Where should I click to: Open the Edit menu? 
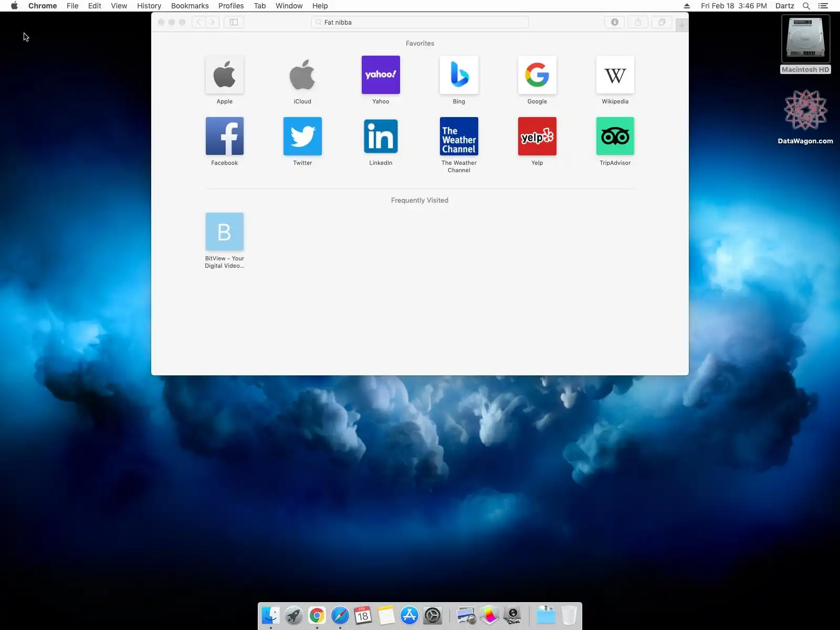click(x=94, y=6)
